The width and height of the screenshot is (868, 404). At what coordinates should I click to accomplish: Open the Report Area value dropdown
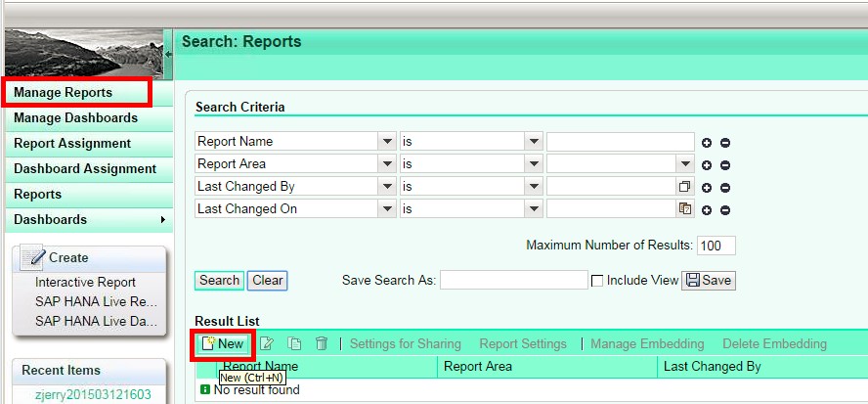(686, 164)
